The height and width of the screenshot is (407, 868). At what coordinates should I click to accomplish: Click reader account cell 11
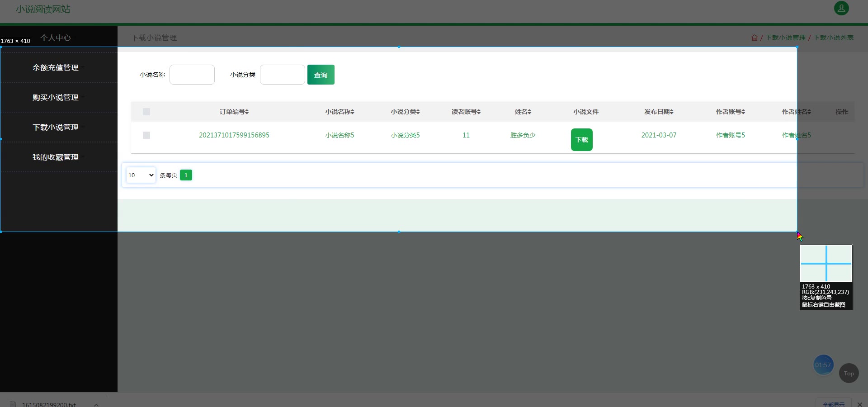(x=466, y=135)
